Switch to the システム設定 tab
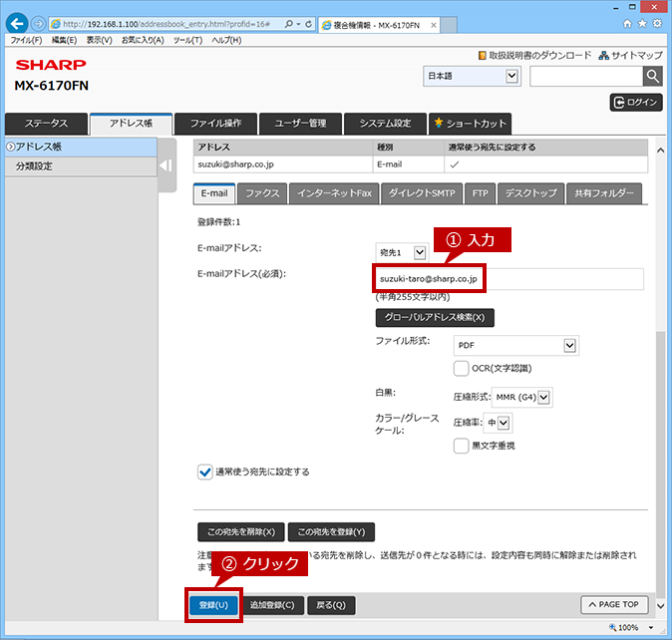This screenshot has width=672, height=640. (385, 124)
